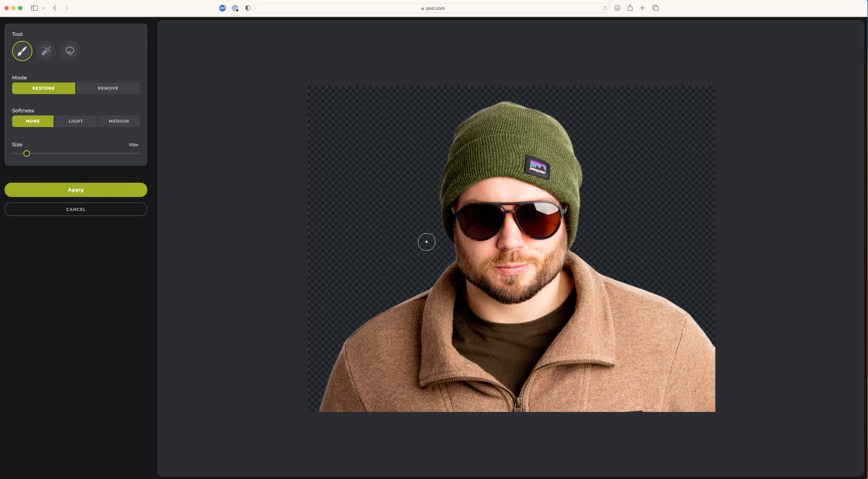Toggle the Safari sidebar
Viewport: 868px width, 479px height.
pos(35,8)
